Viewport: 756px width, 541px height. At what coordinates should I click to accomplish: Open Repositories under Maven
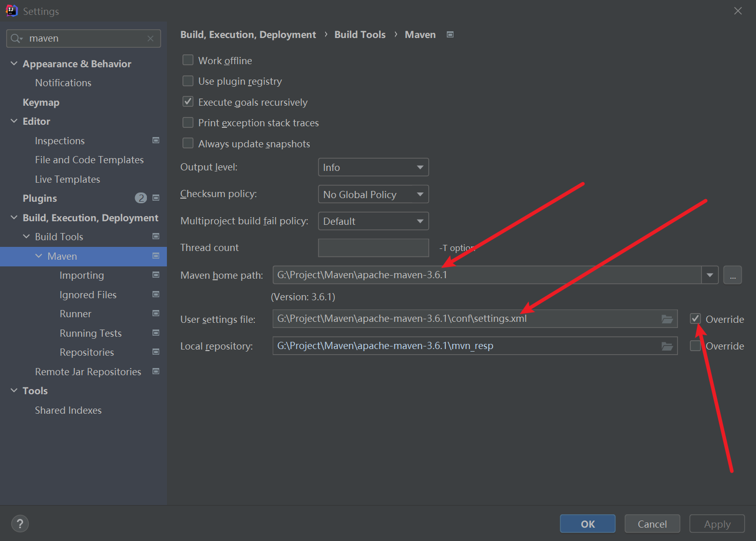coord(87,352)
